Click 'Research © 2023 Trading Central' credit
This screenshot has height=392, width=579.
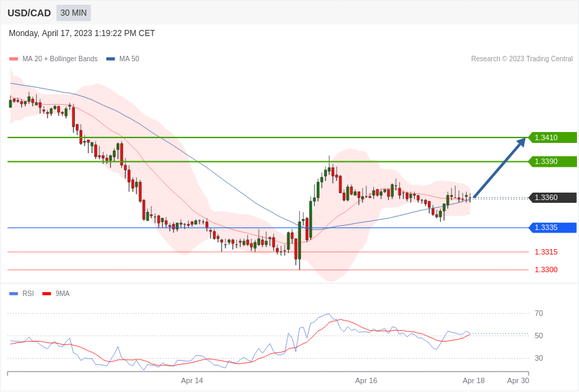click(x=522, y=59)
